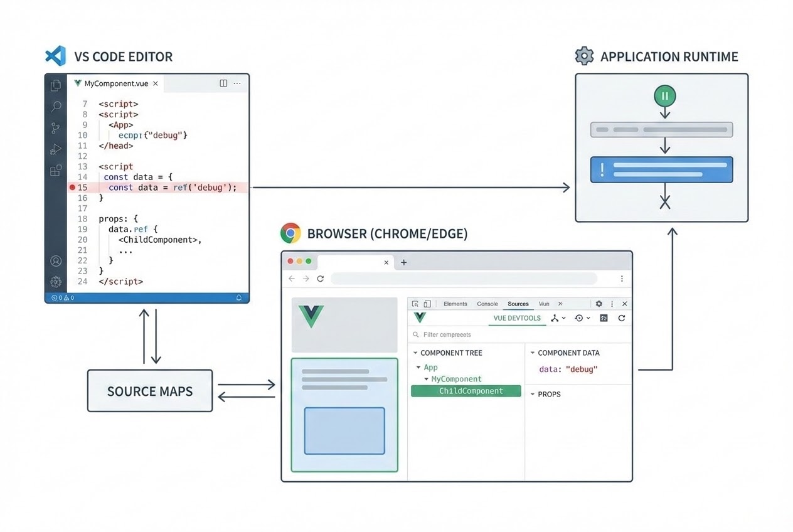The width and height of the screenshot is (793, 532).
Task: Collapse the COMPONENT TREE section
Action: 415,353
